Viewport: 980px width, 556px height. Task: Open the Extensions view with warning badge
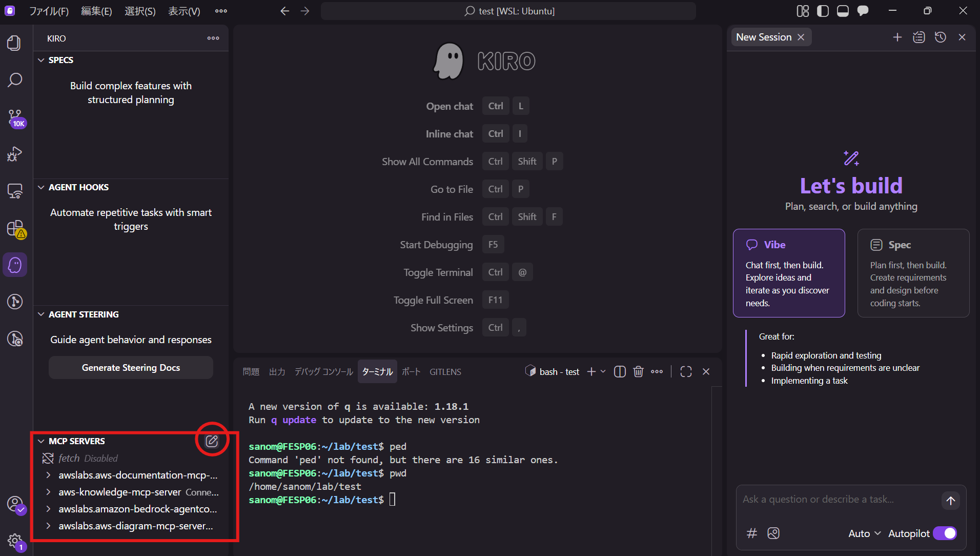pyautogui.click(x=15, y=228)
